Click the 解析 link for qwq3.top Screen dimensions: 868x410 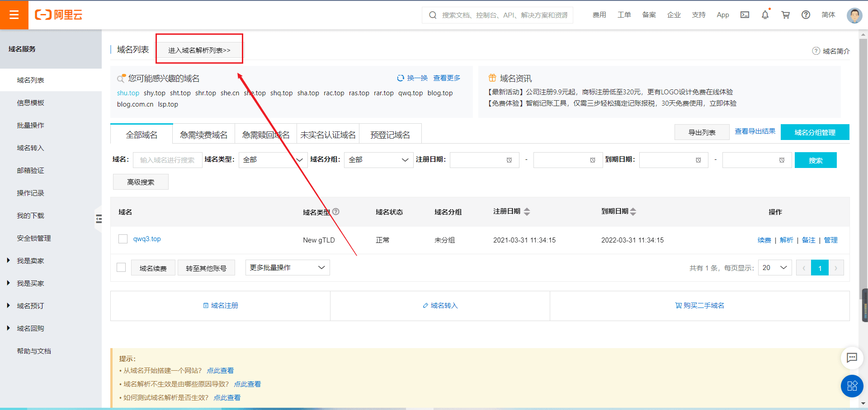coord(786,240)
